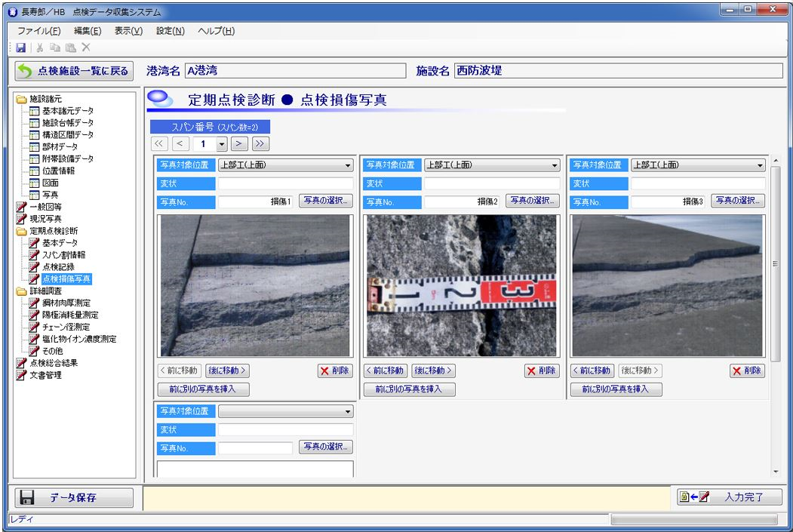This screenshot has width=793, height=532.
Task: Click the tape measure crack photo thumbnail
Action: pyautogui.click(x=462, y=286)
